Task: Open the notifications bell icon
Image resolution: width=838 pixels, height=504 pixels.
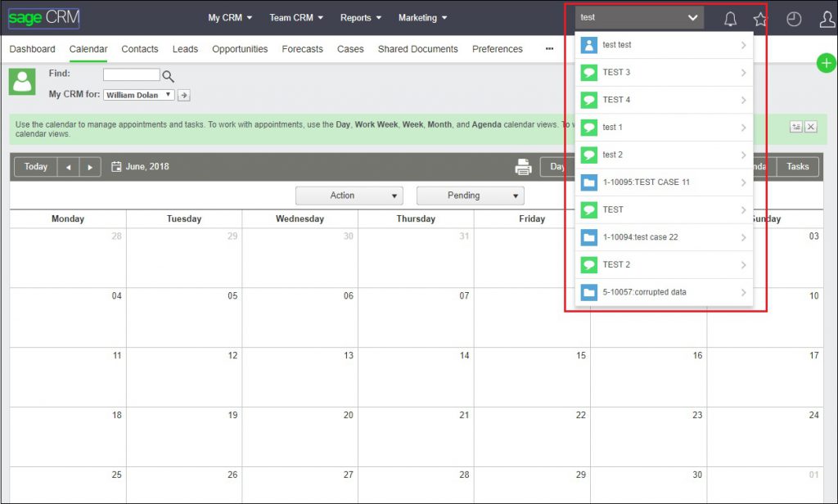Action: coord(730,18)
